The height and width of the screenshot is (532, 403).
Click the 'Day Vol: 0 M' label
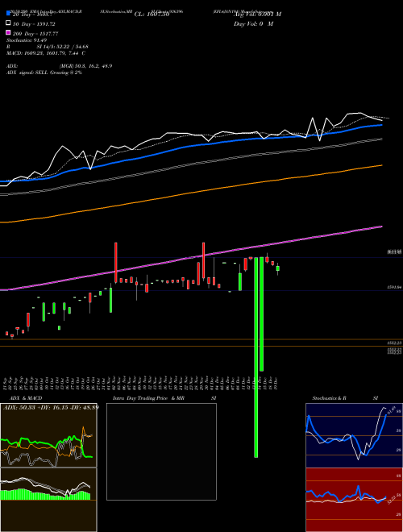253,24
